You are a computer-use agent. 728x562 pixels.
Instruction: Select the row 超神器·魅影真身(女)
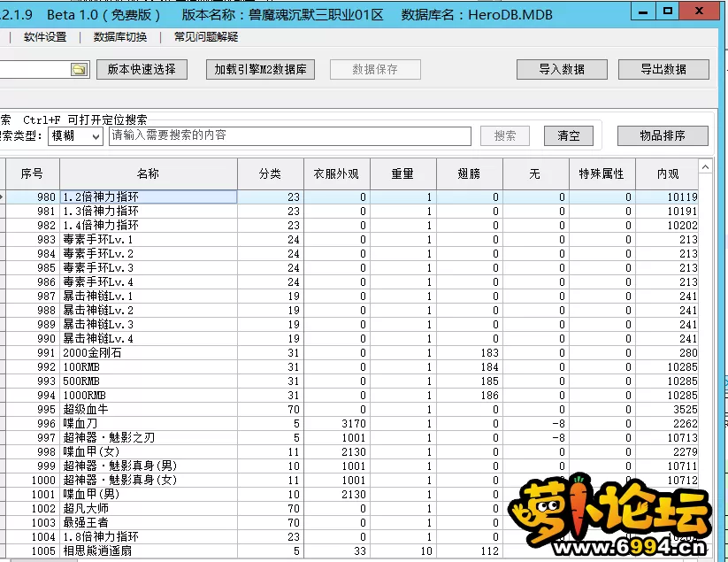(x=351, y=481)
